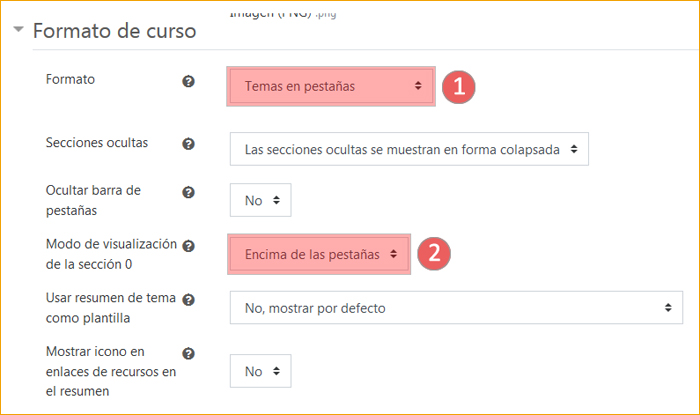Open the Encima de las pestañas dropdown

pyautogui.click(x=320, y=254)
